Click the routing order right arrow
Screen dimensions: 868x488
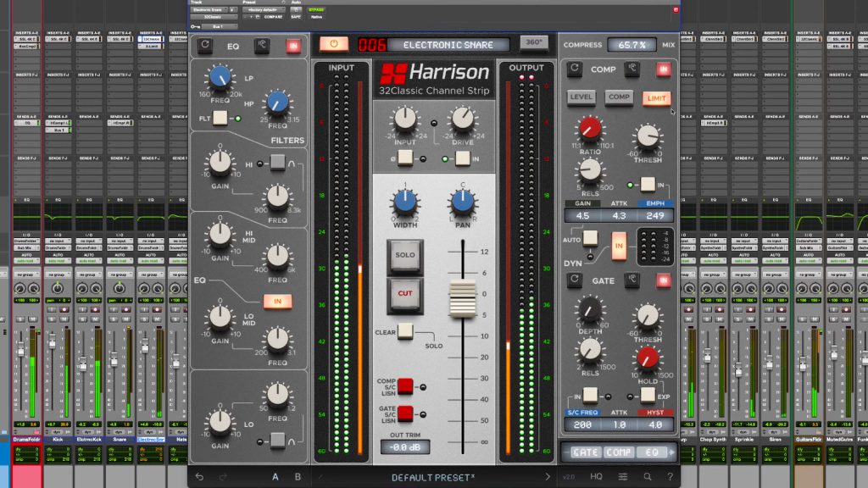pos(671,452)
